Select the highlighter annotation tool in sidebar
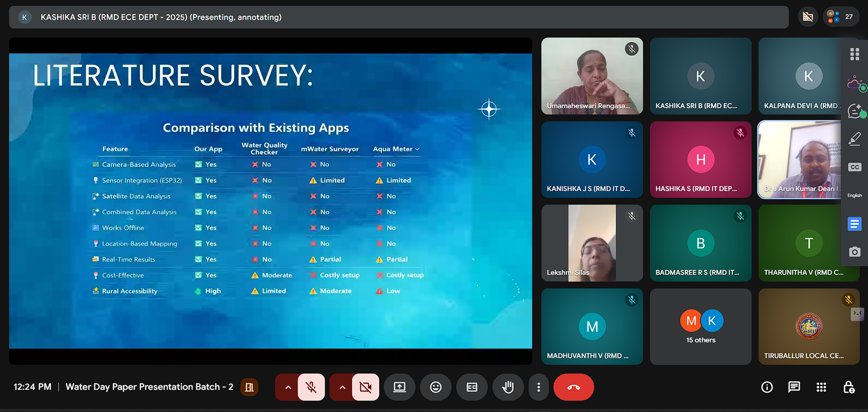868x412 pixels. tap(854, 139)
